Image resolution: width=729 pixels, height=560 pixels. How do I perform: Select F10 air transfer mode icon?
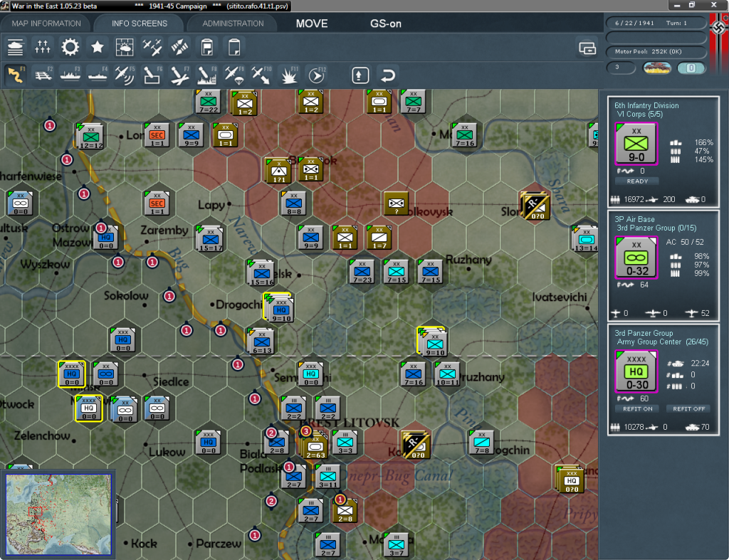[x=261, y=75]
